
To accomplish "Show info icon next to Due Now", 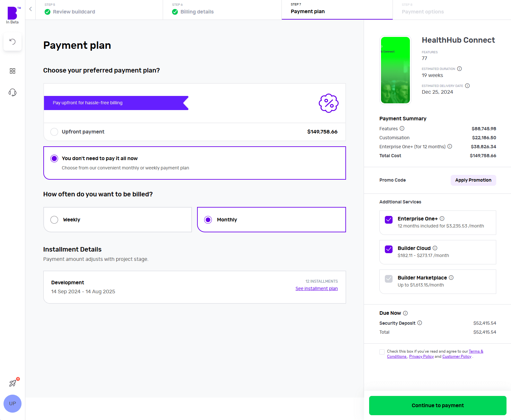I will 405,313.
